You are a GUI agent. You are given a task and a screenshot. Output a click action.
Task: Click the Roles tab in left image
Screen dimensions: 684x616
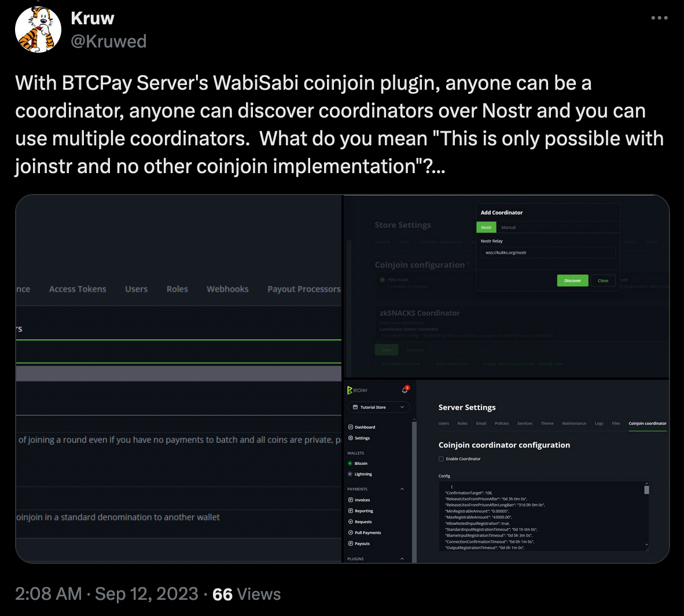(177, 289)
